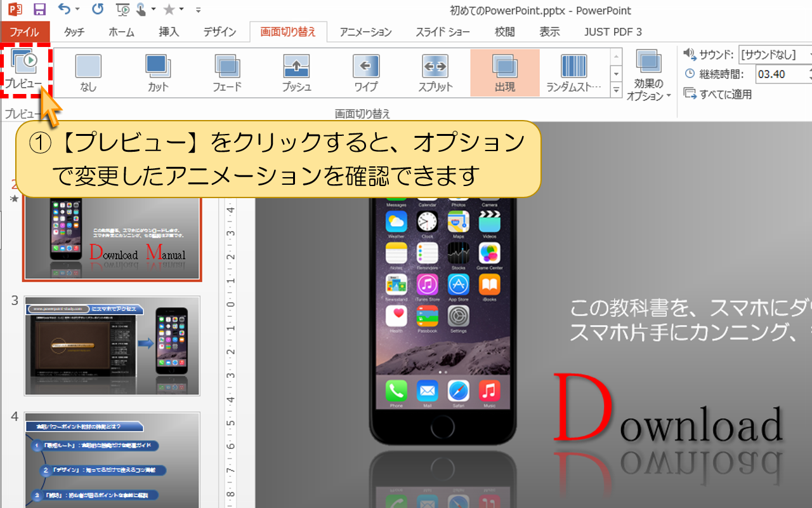Screen dimensions: 812x508
Task: Select slide 4 thumbnail
Action: [x=112, y=460]
